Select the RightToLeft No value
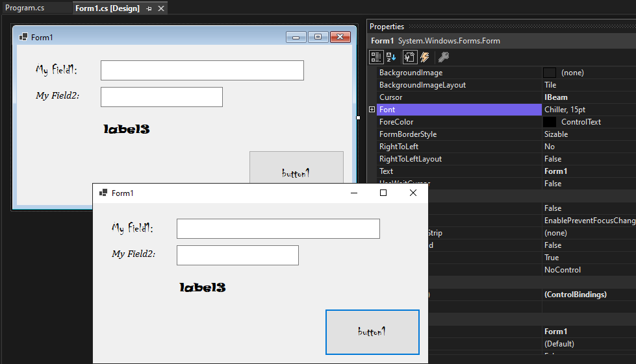Viewport: 636px width, 364px height. (x=589, y=147)
